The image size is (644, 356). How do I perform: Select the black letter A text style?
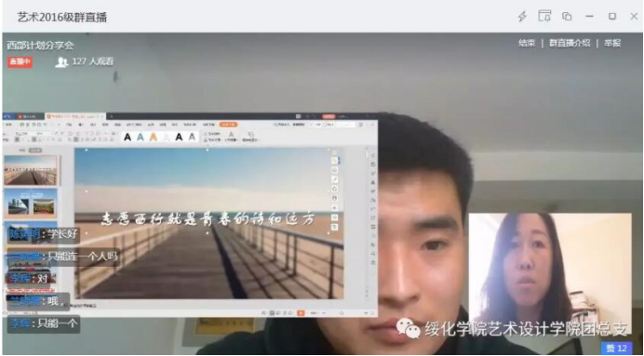coord(127,137)
